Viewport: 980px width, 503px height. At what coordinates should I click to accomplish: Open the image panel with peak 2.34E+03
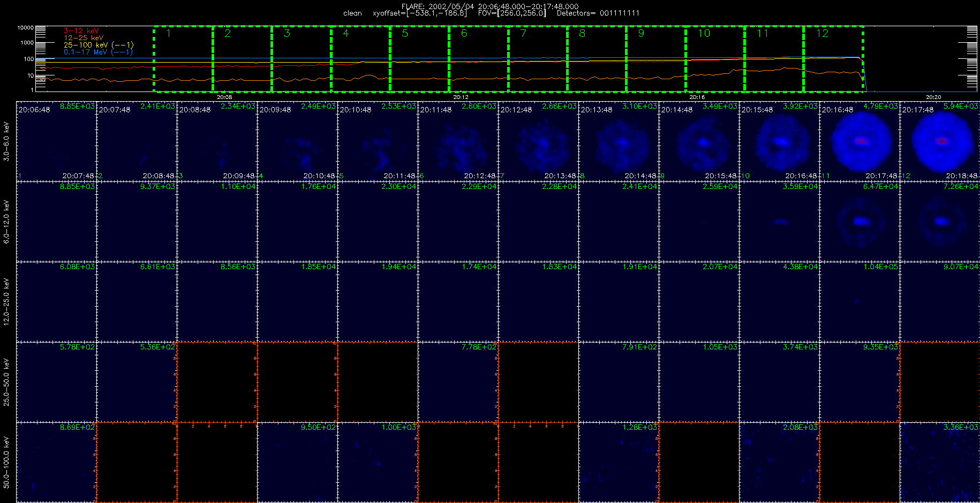pos(217,141)
